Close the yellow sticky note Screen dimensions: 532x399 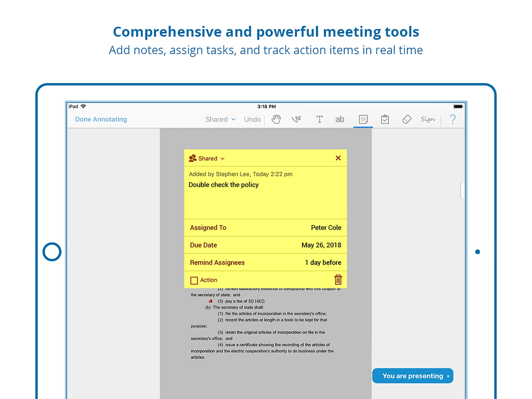338,158
